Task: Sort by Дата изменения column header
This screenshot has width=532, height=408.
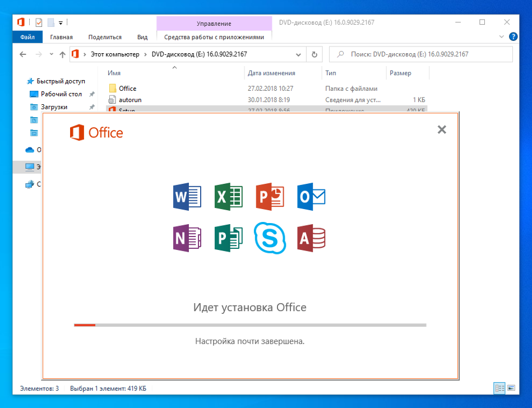Action: [x=271, y=73]
